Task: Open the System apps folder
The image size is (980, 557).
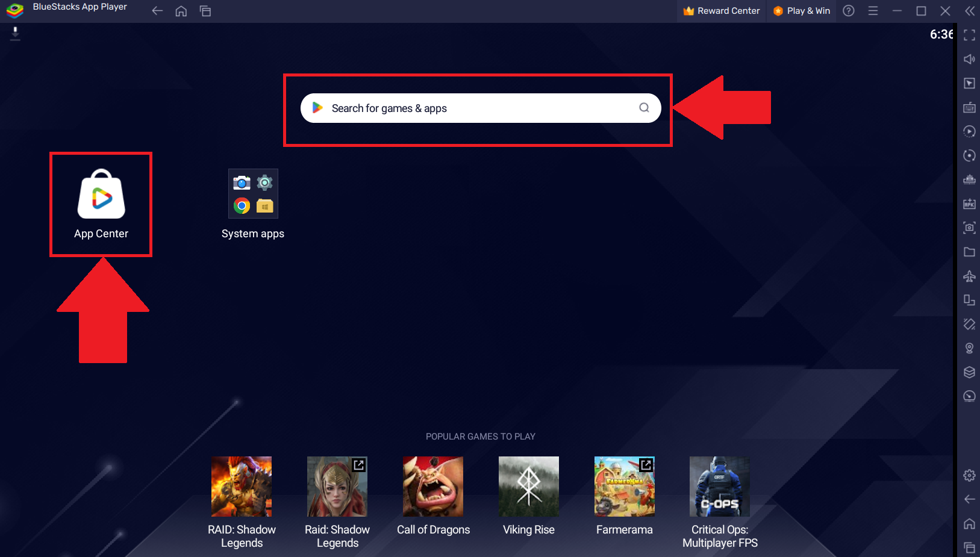Action: pyautogui.click(x=253, y=193)
